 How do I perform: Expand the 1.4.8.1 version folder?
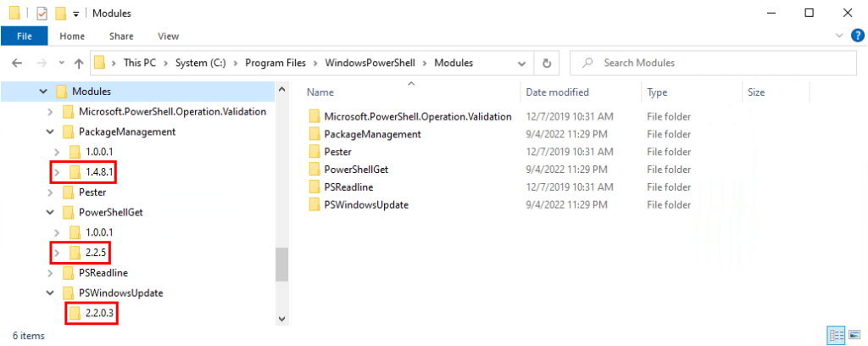click(x=57, y=173)
